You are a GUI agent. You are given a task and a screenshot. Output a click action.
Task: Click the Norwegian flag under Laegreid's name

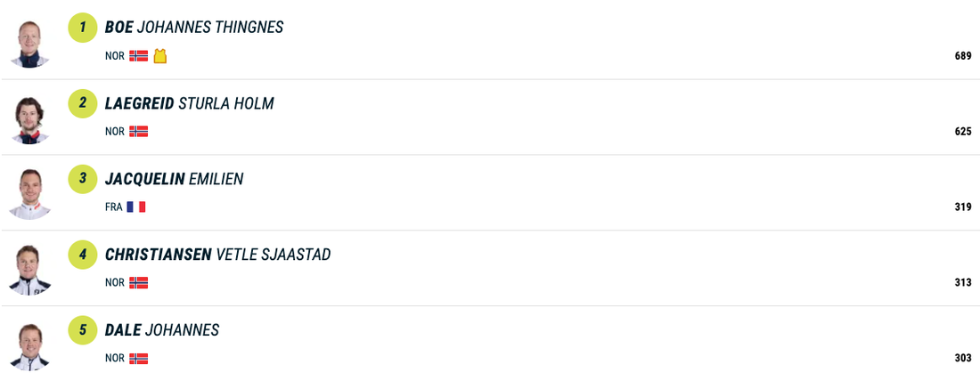[x=138, y=132]
